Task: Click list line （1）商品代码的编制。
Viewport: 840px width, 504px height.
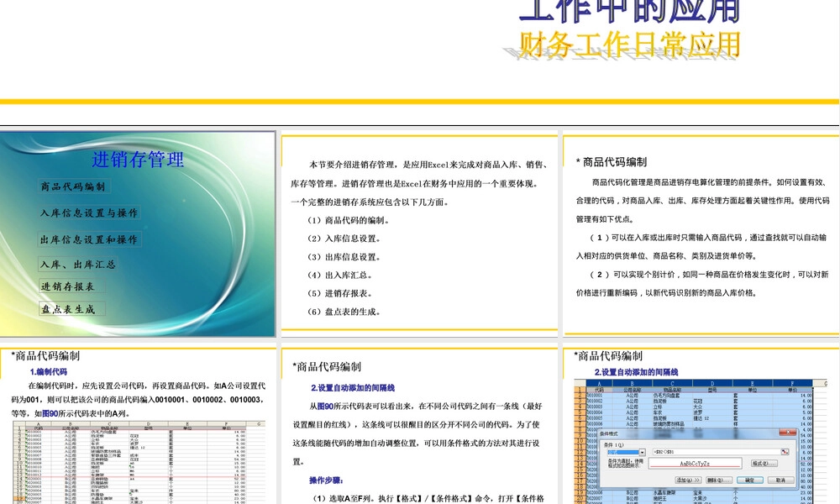Action: coord(349,220)
